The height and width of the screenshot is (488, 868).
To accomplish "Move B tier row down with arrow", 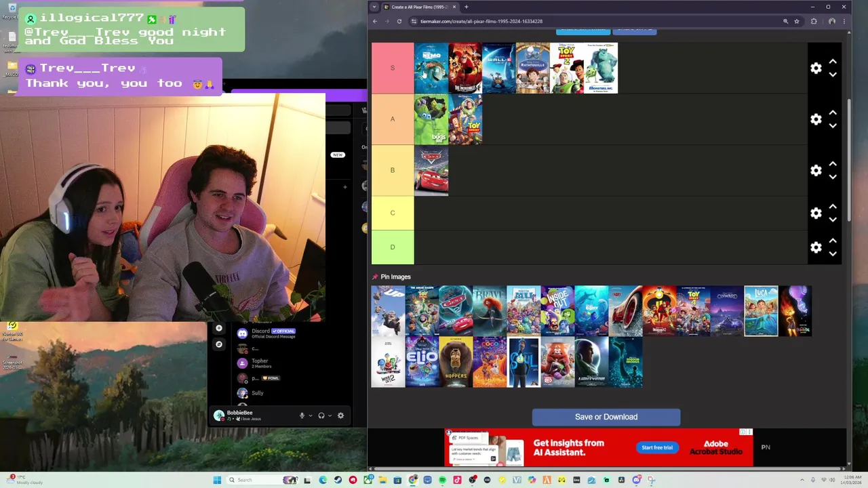I will point(833,177).
